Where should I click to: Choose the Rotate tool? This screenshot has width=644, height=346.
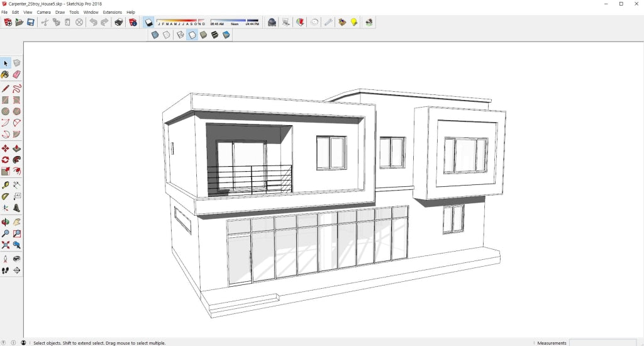pos(5,160)
